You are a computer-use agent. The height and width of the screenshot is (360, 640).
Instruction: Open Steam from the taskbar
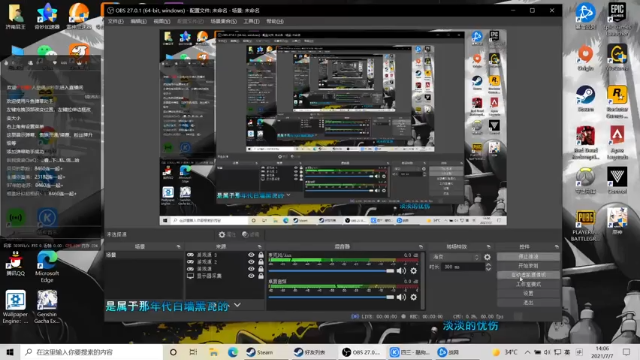pyautogui.click(x=260, y=352)
